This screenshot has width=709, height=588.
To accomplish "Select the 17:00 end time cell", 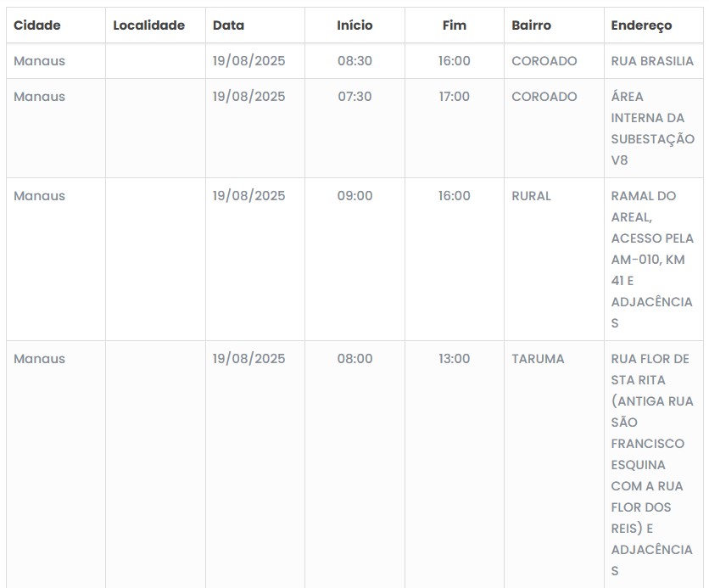I will click(x=455, y=97).
